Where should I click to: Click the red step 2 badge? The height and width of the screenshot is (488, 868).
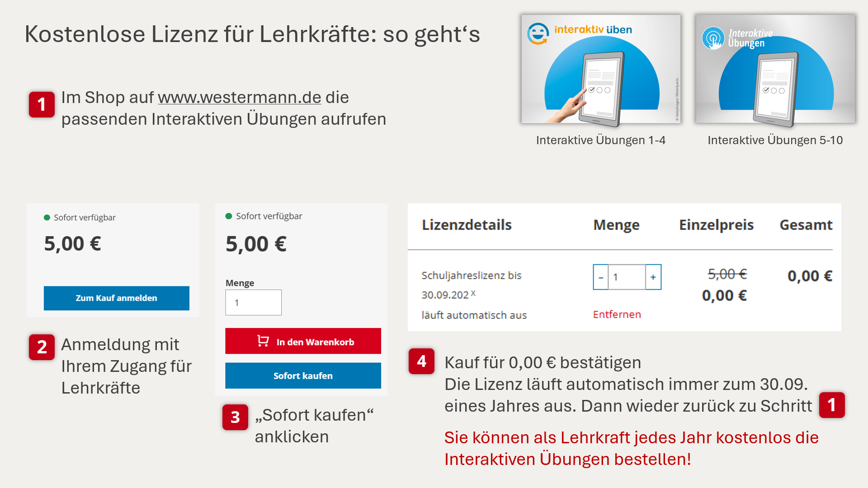(x=42, y=347)
